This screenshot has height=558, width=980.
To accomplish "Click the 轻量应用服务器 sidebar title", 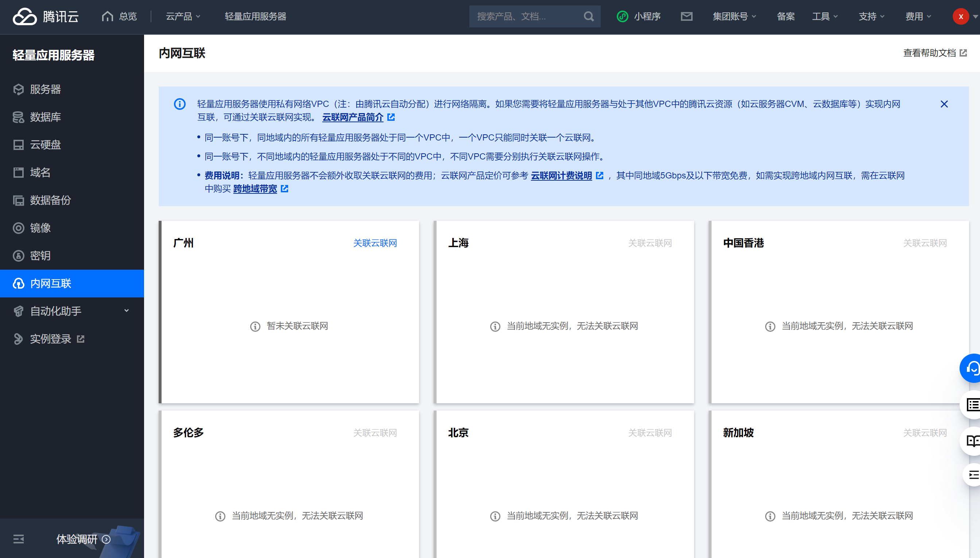I will point(53,55).
